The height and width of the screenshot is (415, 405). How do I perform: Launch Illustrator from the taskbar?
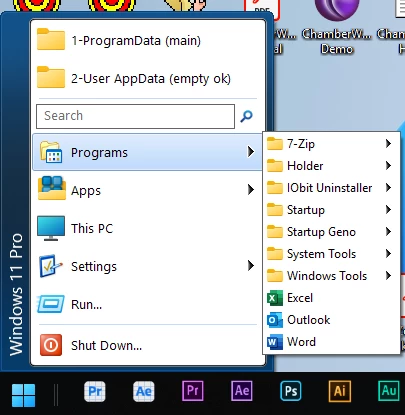point(340,391)
